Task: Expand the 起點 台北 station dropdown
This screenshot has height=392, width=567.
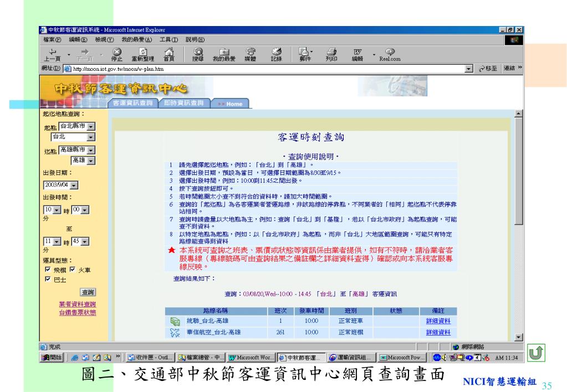Action: (91, 137)
